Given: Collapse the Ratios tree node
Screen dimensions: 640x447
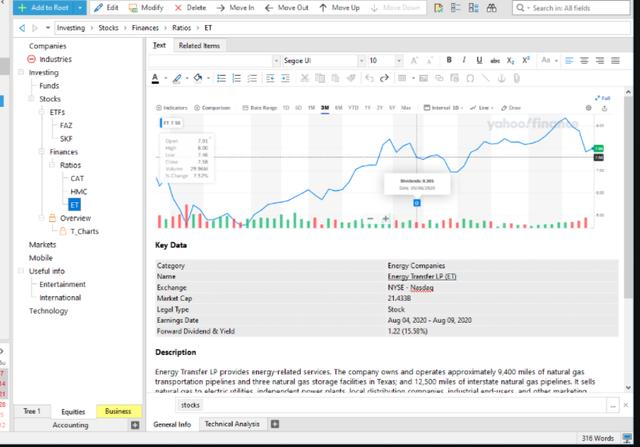Looking at the screenshot, I should [52, 165].
